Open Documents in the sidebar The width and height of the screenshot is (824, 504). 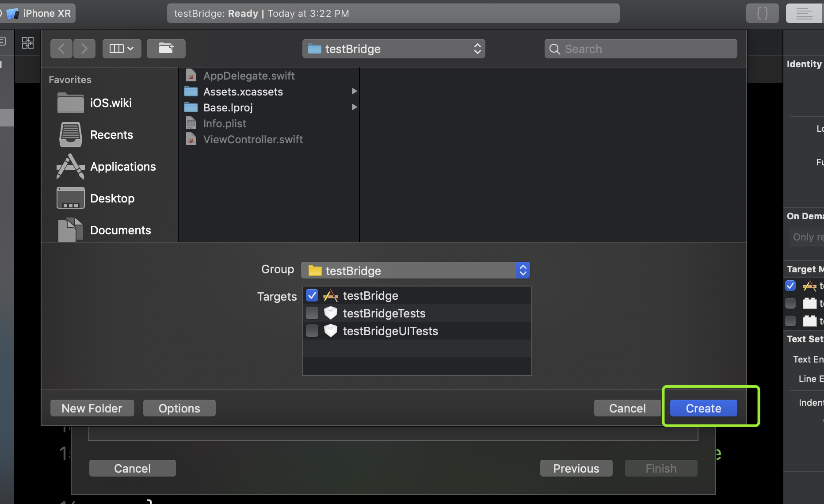104,230
